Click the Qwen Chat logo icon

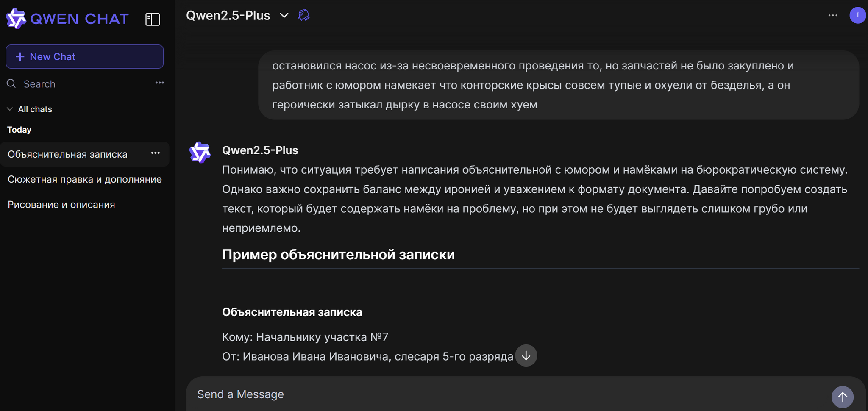click(16, 19)
